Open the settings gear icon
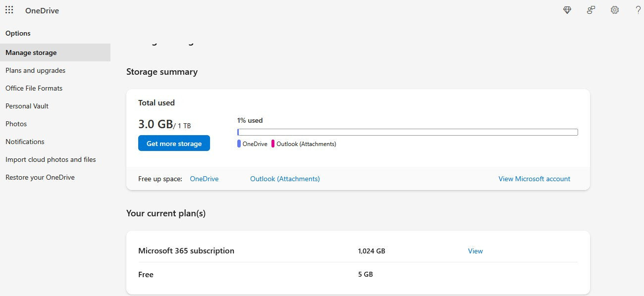Image resolution: width=644 pixels, height=296 pixels. click(615, 10)
